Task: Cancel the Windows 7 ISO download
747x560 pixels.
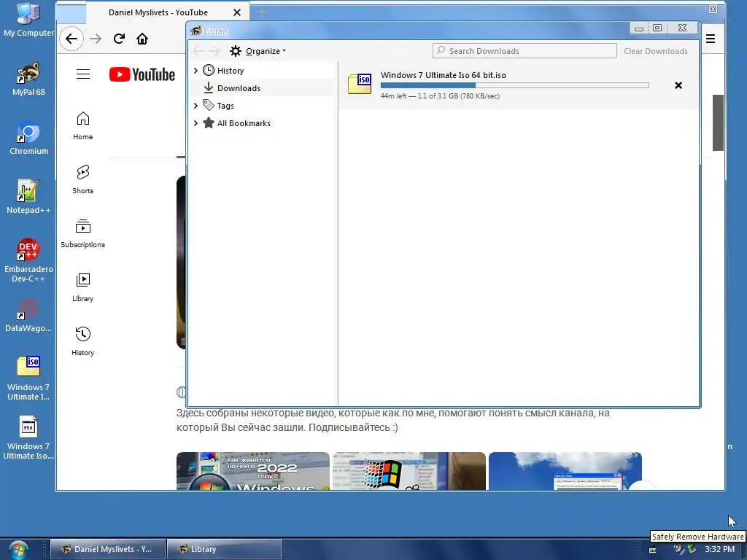Action: click(678, 85)
